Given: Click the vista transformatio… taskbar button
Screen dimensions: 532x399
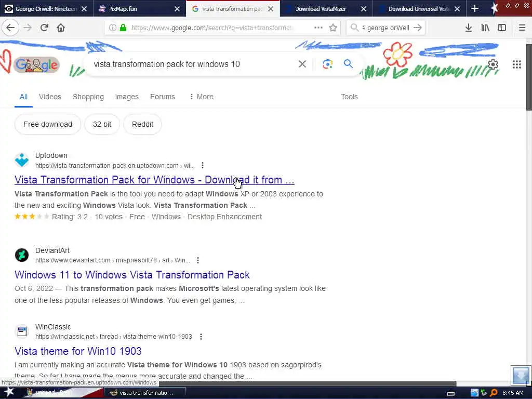Looking at the screenshot, I should [145, 393].
